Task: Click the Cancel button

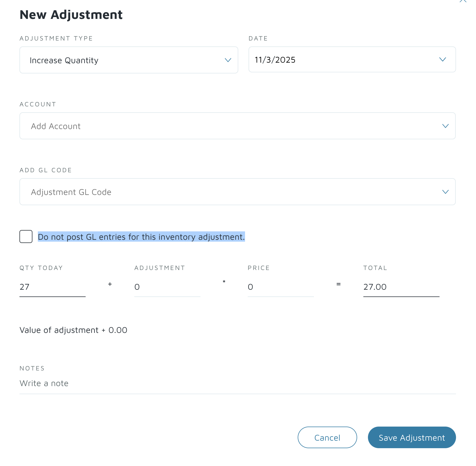Action: coord(327,437)
